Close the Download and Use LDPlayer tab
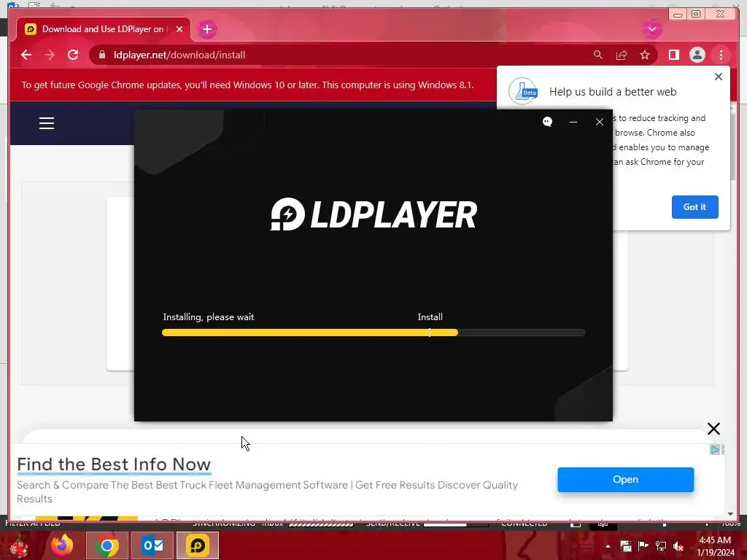747x560 pixels. pos(179,29)
